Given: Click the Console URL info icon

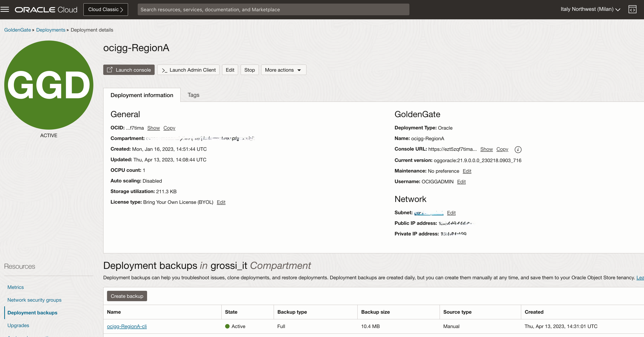Looking at the screenshot, I should pyautogui.click(x=518, y=149).
